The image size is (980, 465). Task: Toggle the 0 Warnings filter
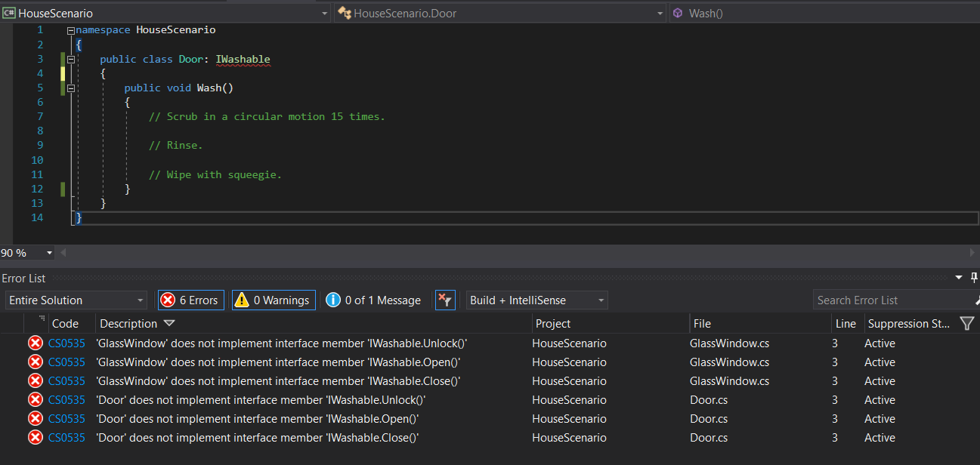tap(274, 300)
